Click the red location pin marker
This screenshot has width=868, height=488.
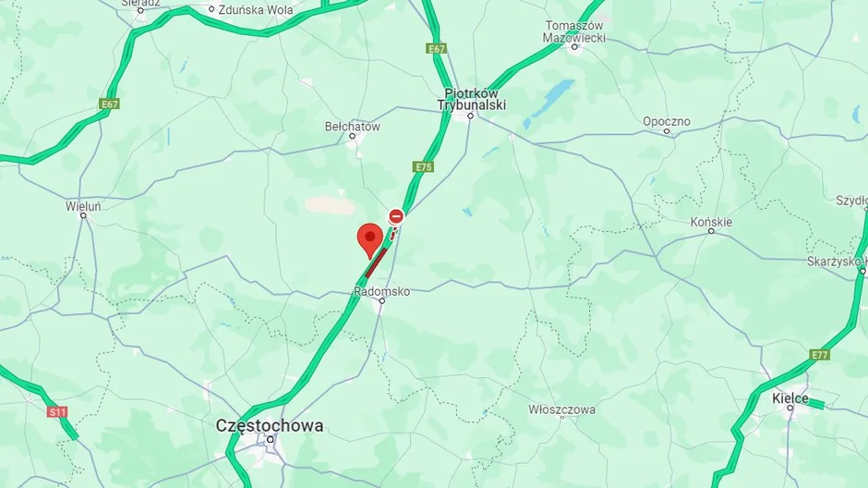[369, 241]
